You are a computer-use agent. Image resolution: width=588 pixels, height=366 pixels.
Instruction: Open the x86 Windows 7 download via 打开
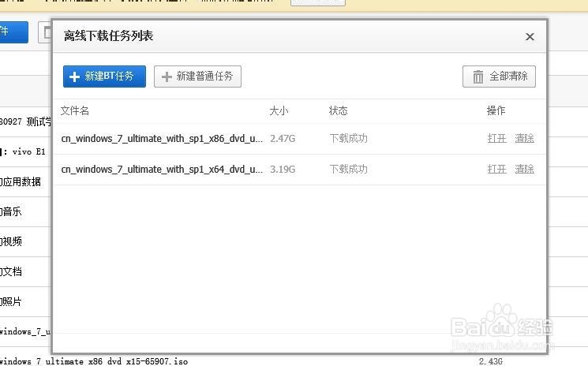[x=497, y=139]
